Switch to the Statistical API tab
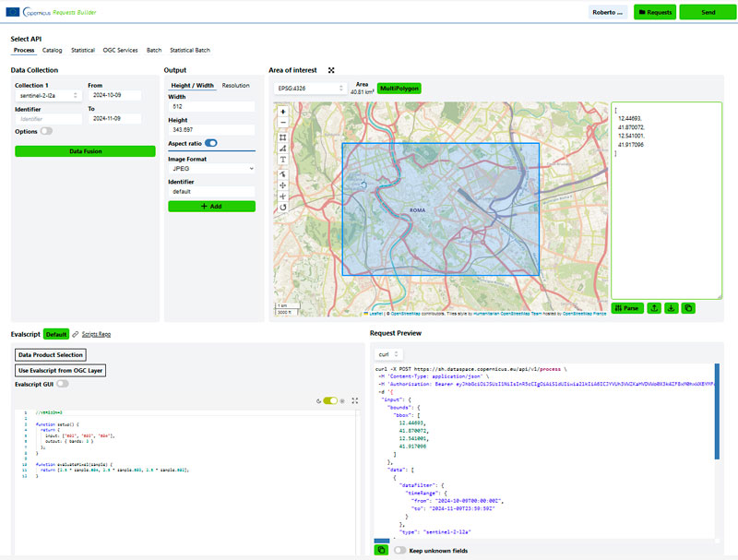Image resolution: width=738 pixels, height=560 pixels. [x=83, y=51]
